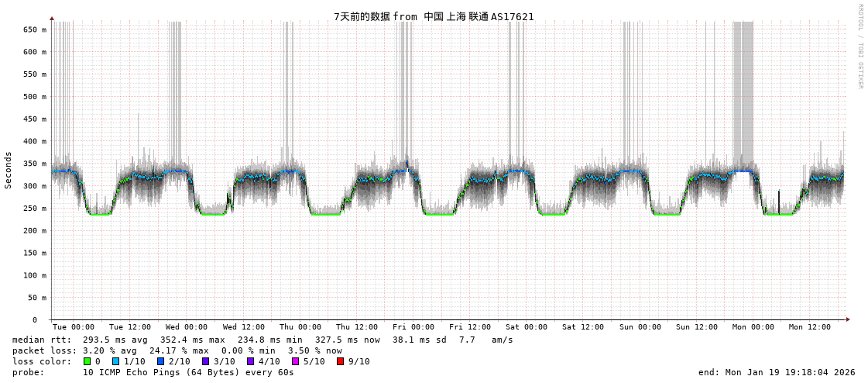868x383 pixels.
Task: Click the 'Seconds' vertical axis title
Action: 9,170
